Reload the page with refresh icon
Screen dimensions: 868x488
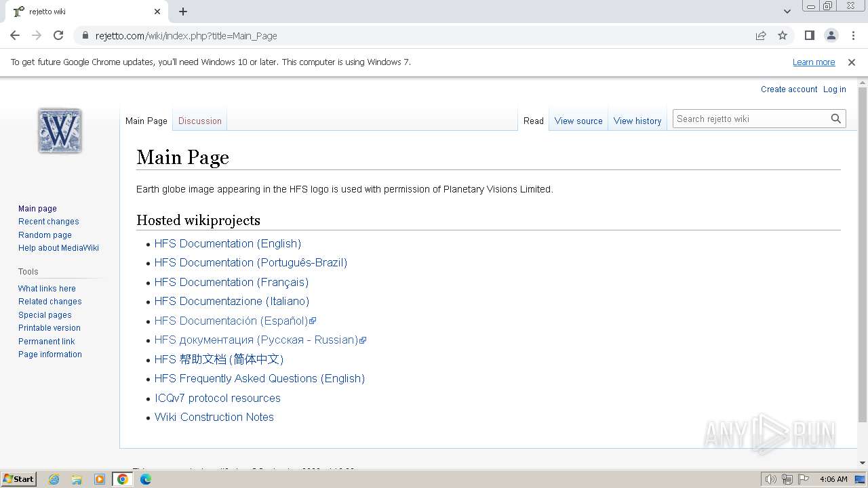coord(58,35)
